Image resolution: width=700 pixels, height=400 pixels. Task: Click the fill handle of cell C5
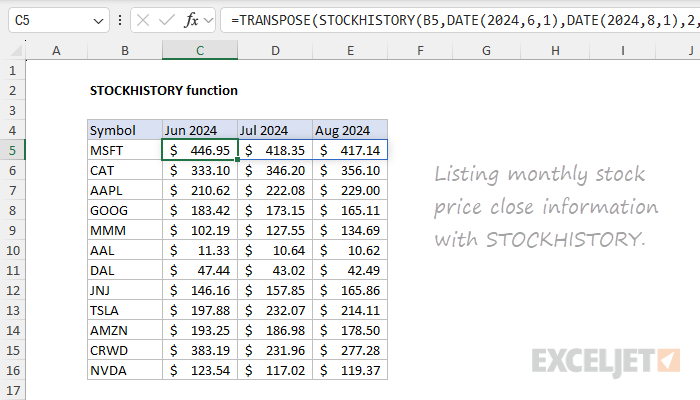[x=238, y=159]
